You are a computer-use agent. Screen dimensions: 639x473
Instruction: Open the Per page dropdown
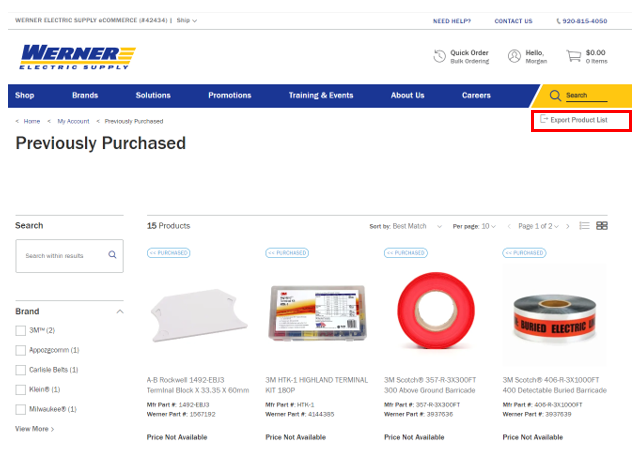pyautogui.click(x=474, y=226)
